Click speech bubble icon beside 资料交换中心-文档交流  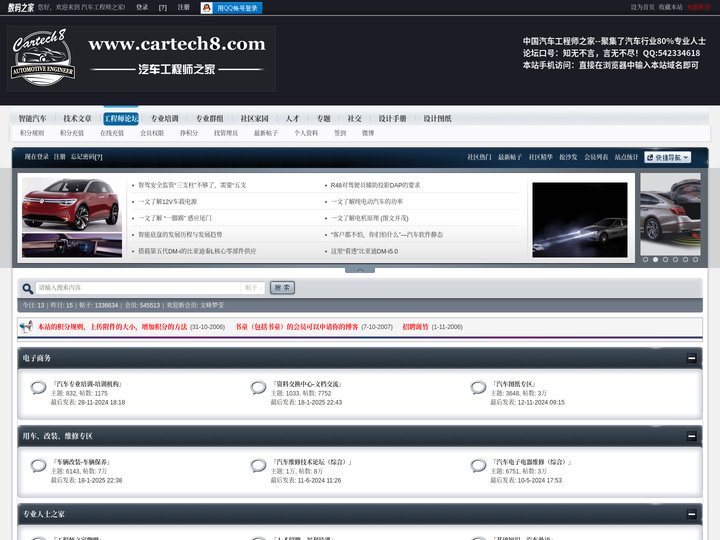[x=259, y=388]
